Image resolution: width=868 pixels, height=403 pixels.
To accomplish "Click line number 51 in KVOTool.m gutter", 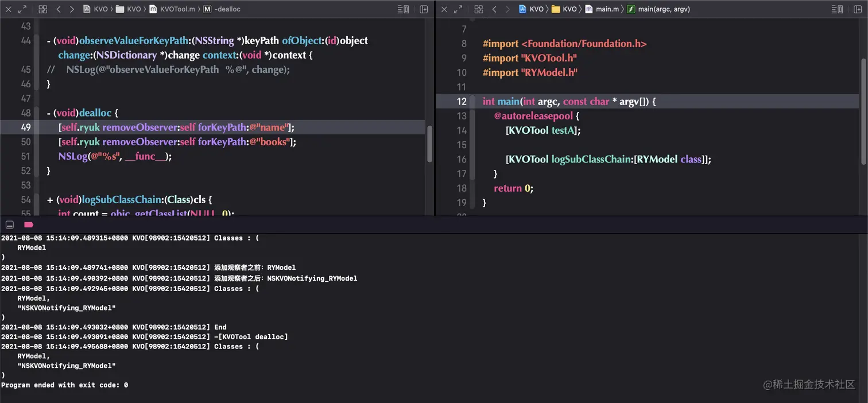I will (25, 156).
